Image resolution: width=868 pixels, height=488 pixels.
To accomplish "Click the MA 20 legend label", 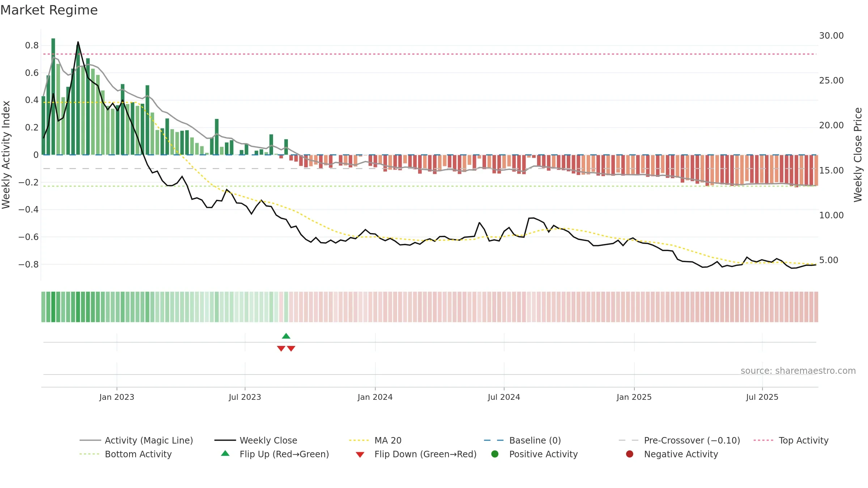I will pos(388,440).
